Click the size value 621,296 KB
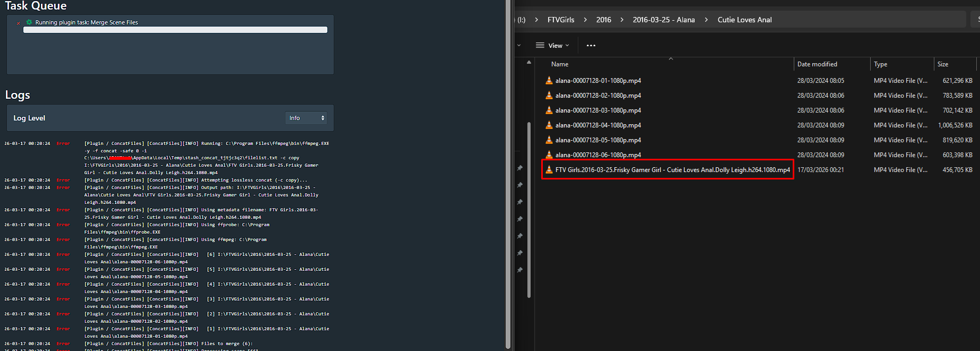This screenshot has width=980, height=351. tap(958, 81)
